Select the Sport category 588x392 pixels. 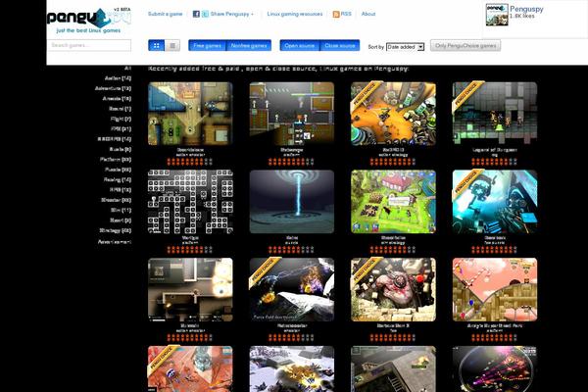(x=121, y=220)
